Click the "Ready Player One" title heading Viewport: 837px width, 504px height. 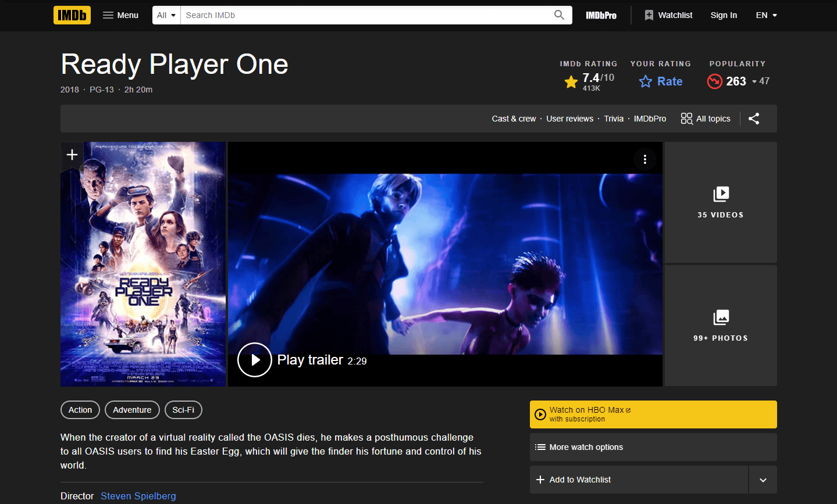174,64
